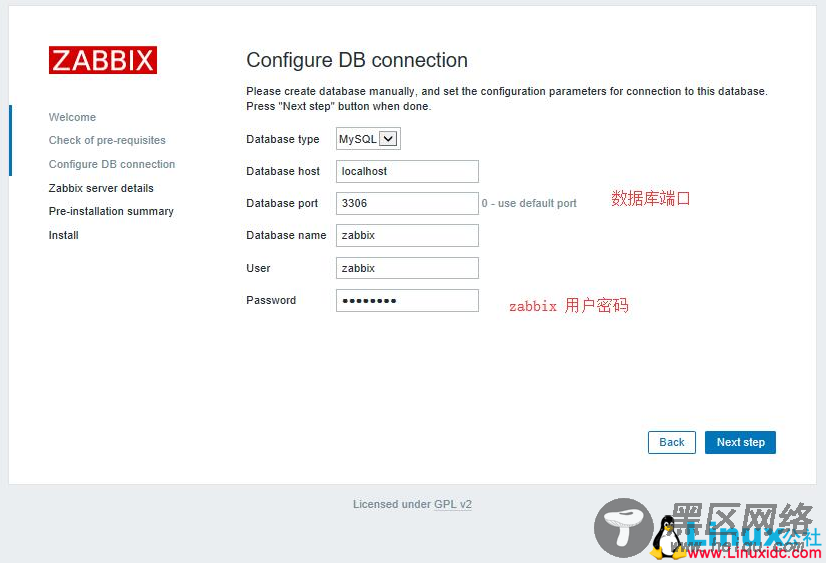Click the User label
The width and height of the screenshot is (826, 563).
258,269
